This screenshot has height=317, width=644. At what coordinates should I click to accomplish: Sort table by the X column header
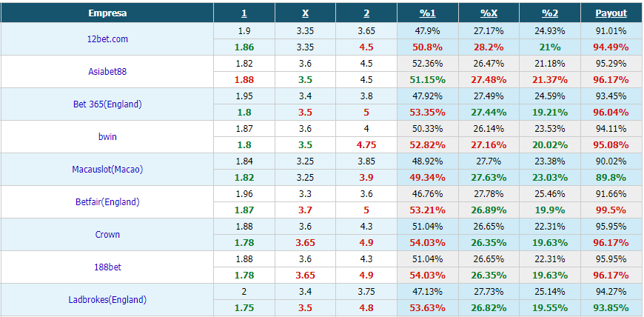(x=305, y=13)
